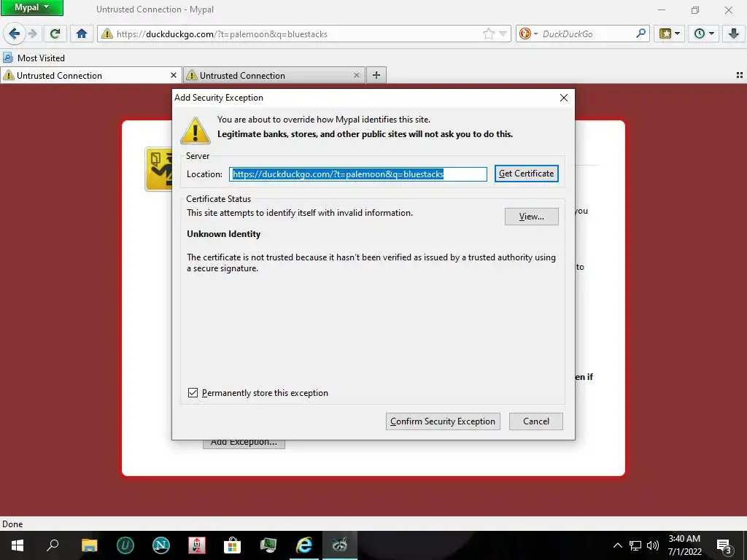
Task: Cancel the Add Security Exception dialog
Action: pyautogui.click(x=536, y=421)
